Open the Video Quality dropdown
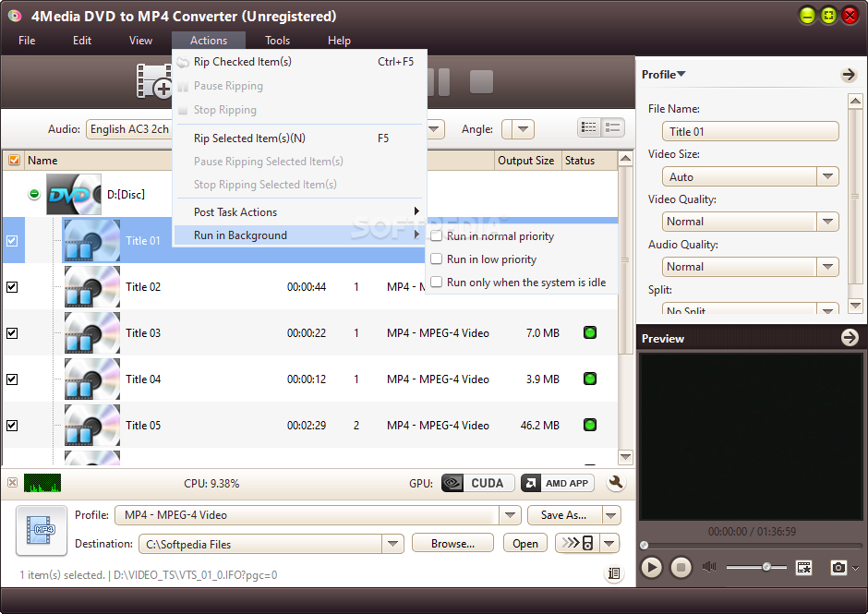 point(827,222)
